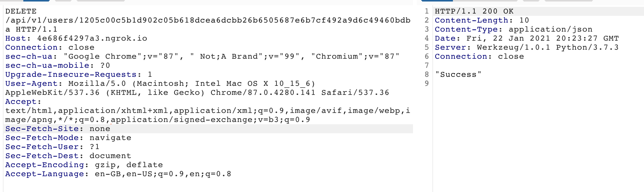Select the Upgrade-Insecure-Requests header

click(x=79, y=75)
